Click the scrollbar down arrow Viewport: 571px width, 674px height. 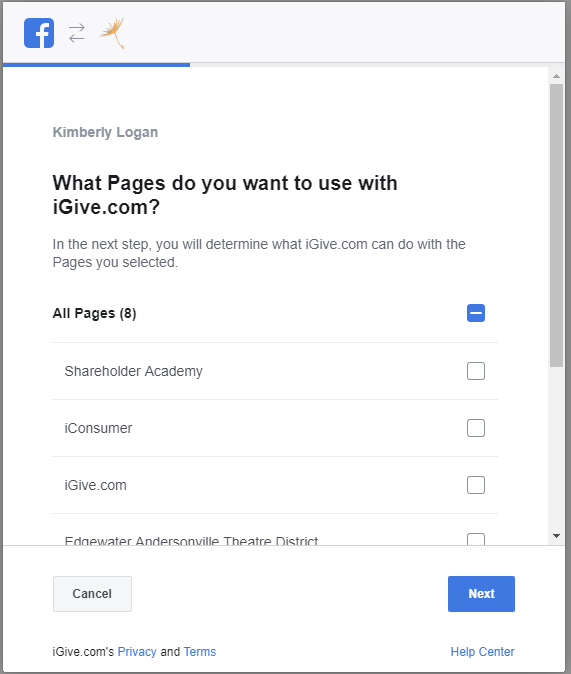point(556,536)
